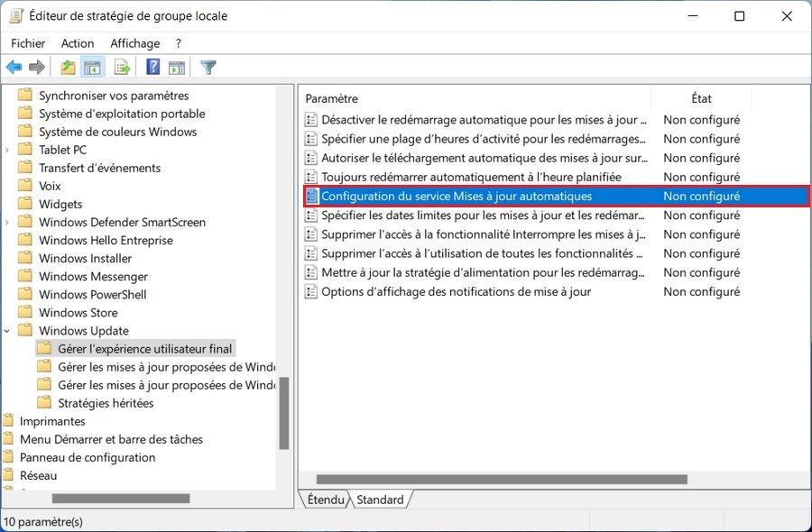The width and height of the screenshot is (812, 532).
Task: Toggle the Show/Hide action pane icon
Action: pos(177,68)
